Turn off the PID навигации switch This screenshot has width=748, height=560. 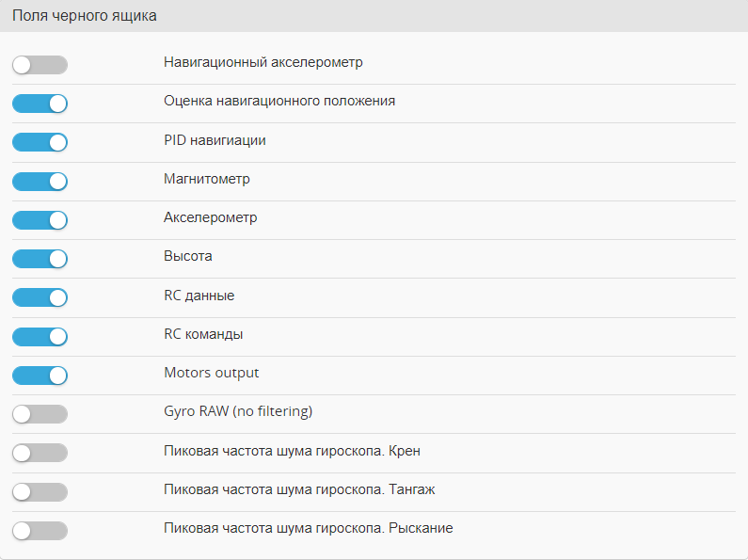[40, 142]
